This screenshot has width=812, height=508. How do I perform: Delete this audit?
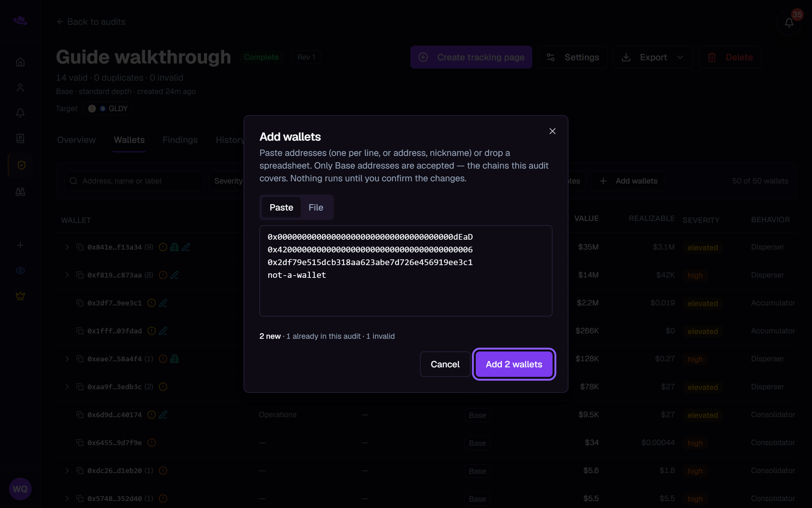(730, 57)
